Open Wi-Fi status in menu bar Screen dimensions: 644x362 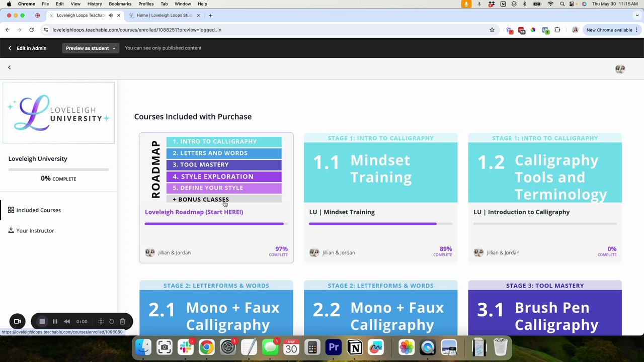[550, 4]
